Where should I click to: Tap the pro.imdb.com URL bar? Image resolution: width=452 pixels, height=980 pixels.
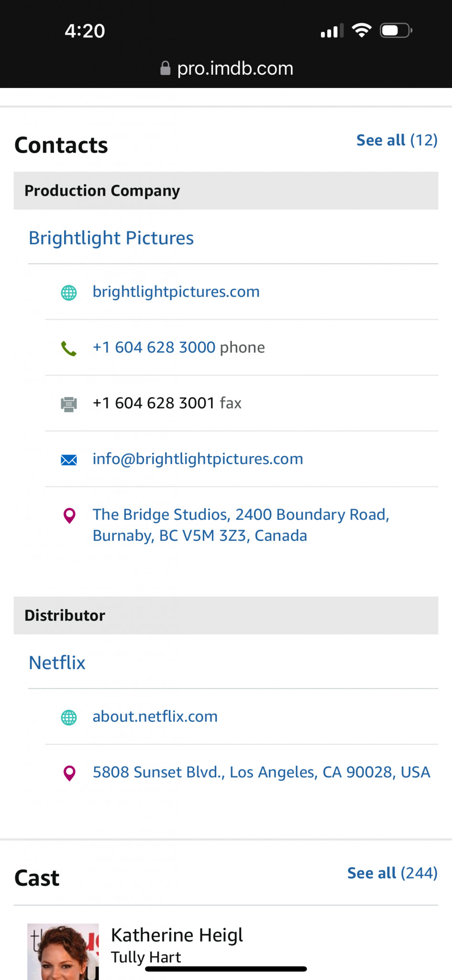(234, 68)
